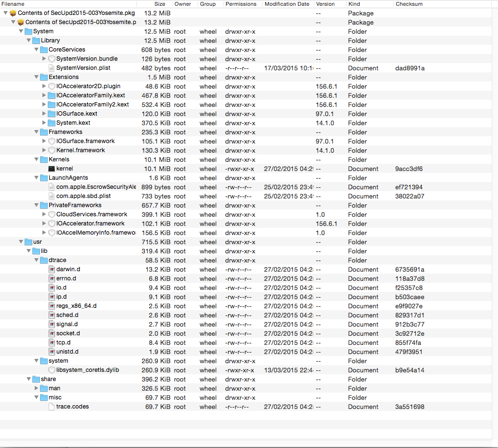Click the Library folder icon
The height and width of the screenshot is (448, 498).
pos(36,40)
